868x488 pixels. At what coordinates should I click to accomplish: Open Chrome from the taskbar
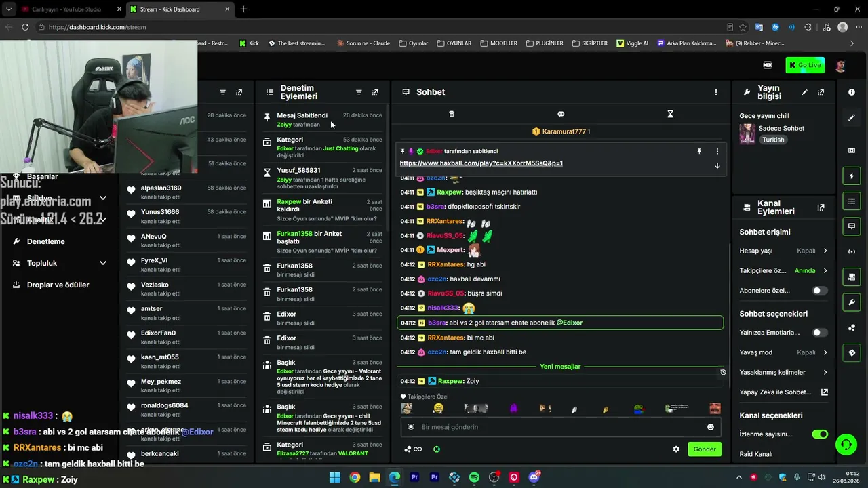(x=355, y=477)
